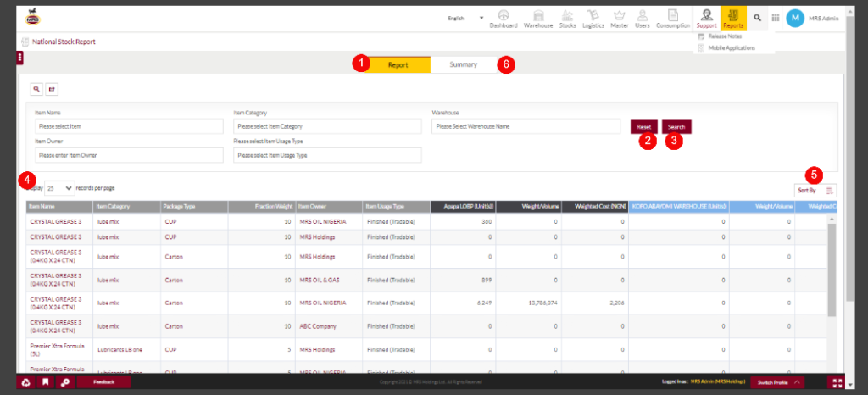
Task: Open the Warehouse name select field
Action: pos(526,126)
